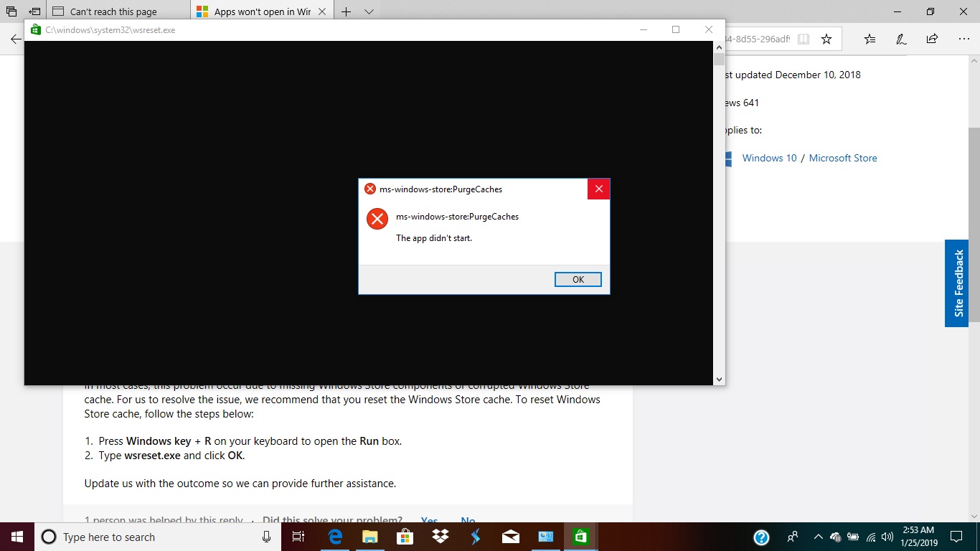Click console scrollbar up arrow
Screen dimensions: 980x551
(x=719, y=47)
